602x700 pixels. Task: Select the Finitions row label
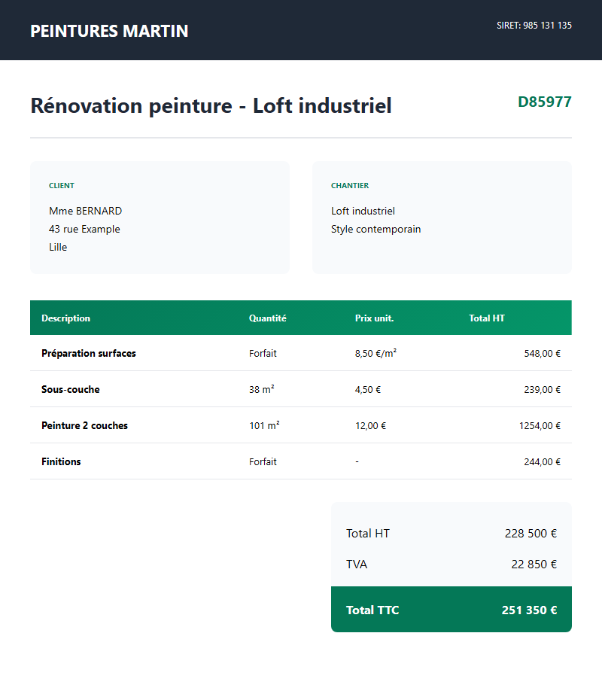click(x=61, y=462)
